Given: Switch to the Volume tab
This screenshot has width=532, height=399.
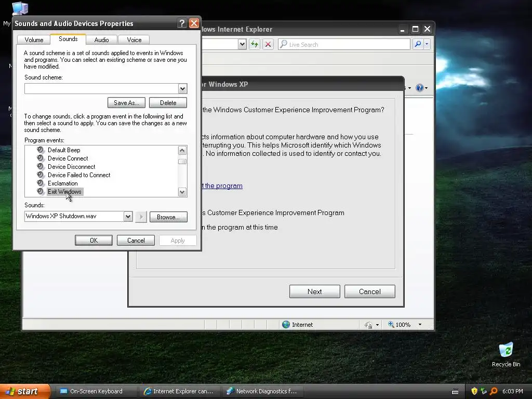Looking at the screenshot, I should pos(34,39).
